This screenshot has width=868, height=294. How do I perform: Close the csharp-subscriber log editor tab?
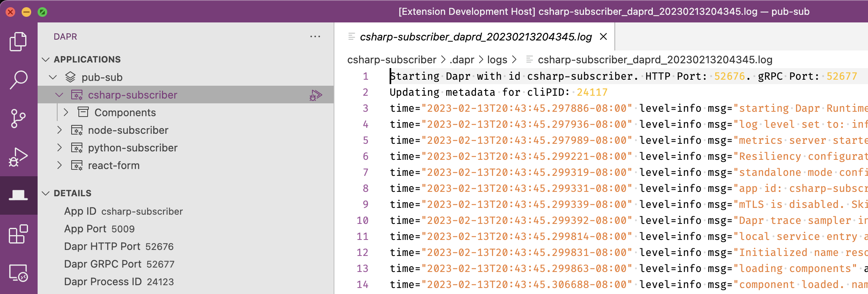604,36
